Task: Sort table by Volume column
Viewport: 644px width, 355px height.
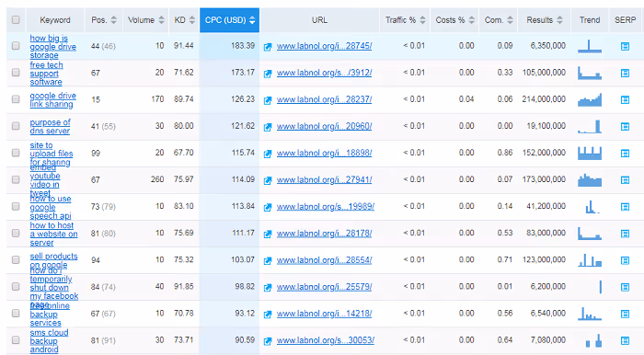Action: click(145, 19)
